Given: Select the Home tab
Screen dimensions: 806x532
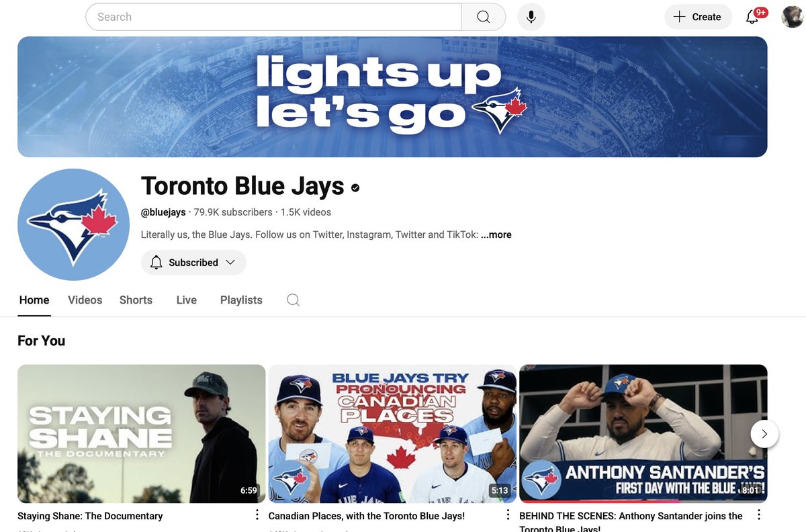Looking at the screenshot, I should point(34,300).
